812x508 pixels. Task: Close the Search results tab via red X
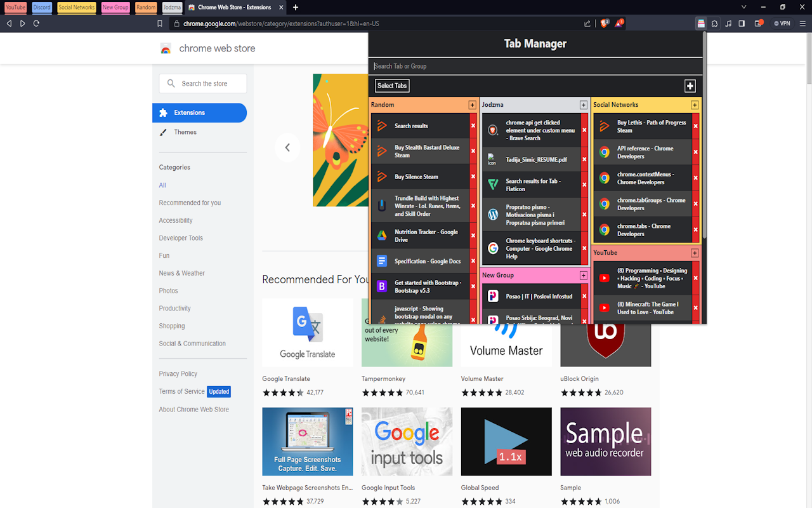pyautogui.click(x=473, y=125)
